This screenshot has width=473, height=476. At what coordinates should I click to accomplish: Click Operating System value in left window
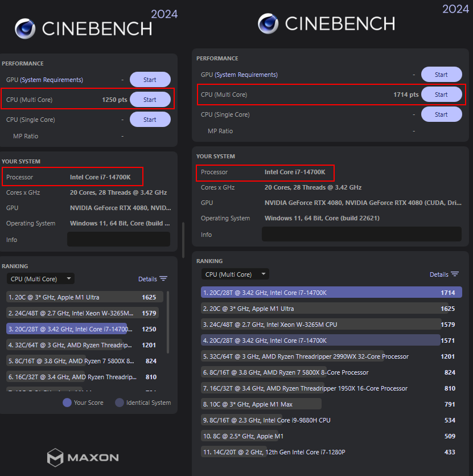coord(120,223)
